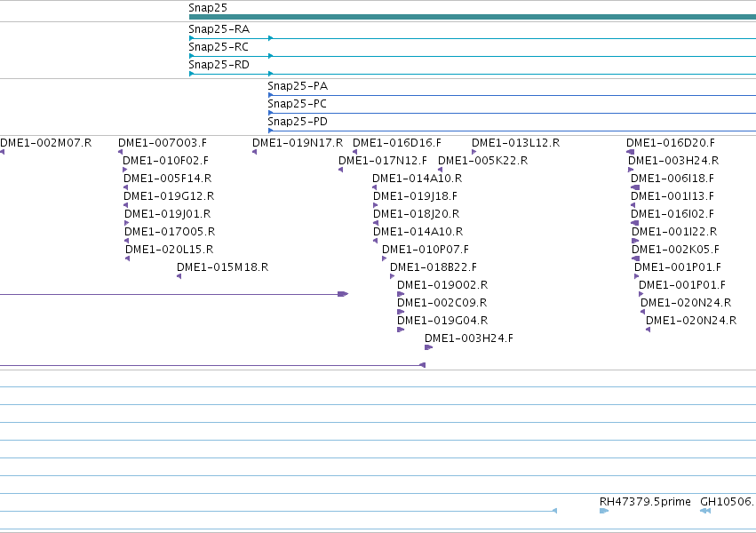The height and width of the screenshot is (533, 756).
Task: Select feature DME1-001I22.R
Action: point(674,232)
